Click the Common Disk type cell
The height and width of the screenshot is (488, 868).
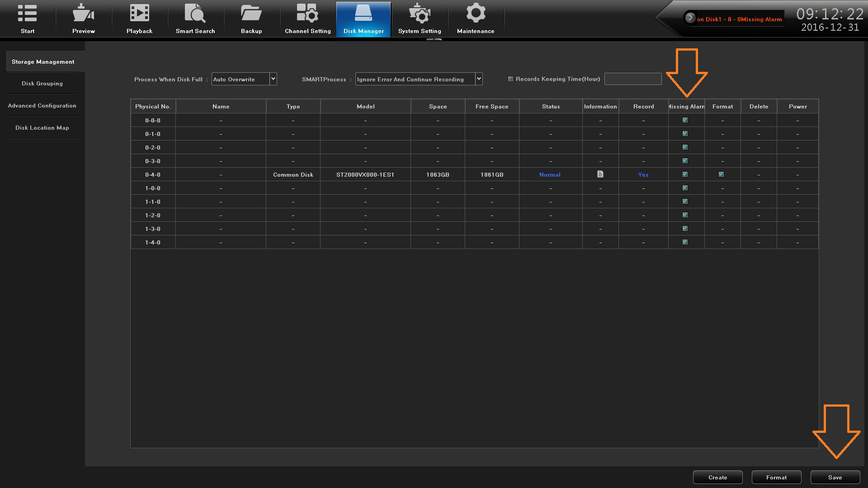pyautogui.click(x=293, y=174)
